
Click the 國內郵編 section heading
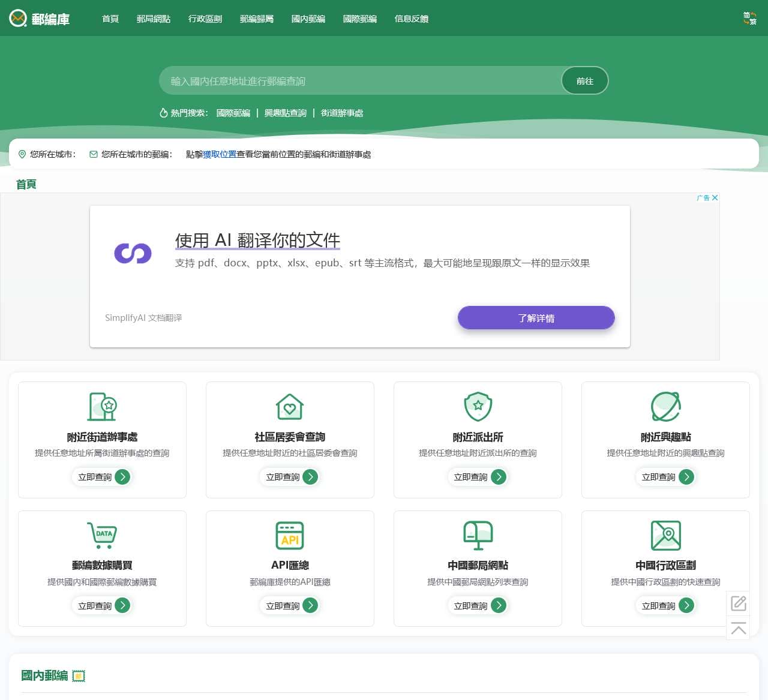(44, 675)
